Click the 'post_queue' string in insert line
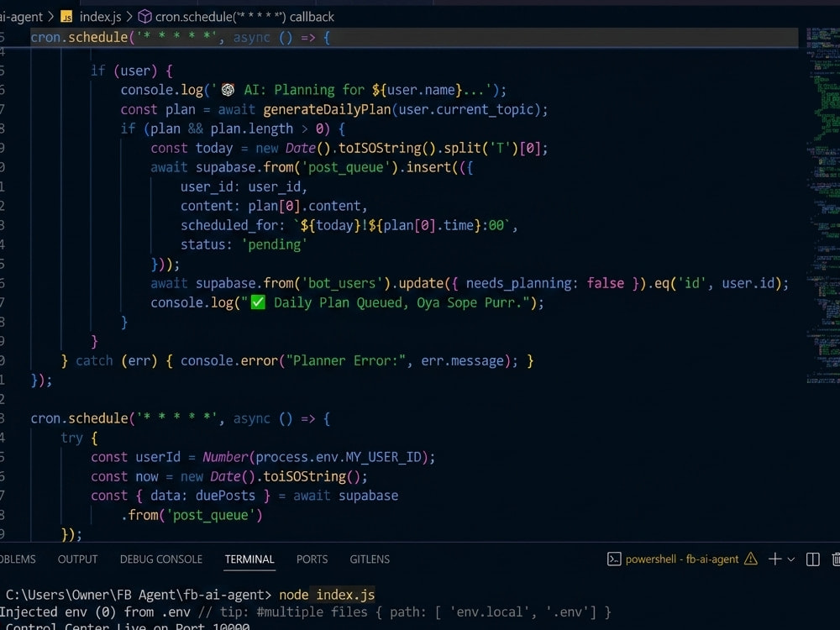Screen dimensions: 840x630 pyautogui.click(x=346, y=167)
